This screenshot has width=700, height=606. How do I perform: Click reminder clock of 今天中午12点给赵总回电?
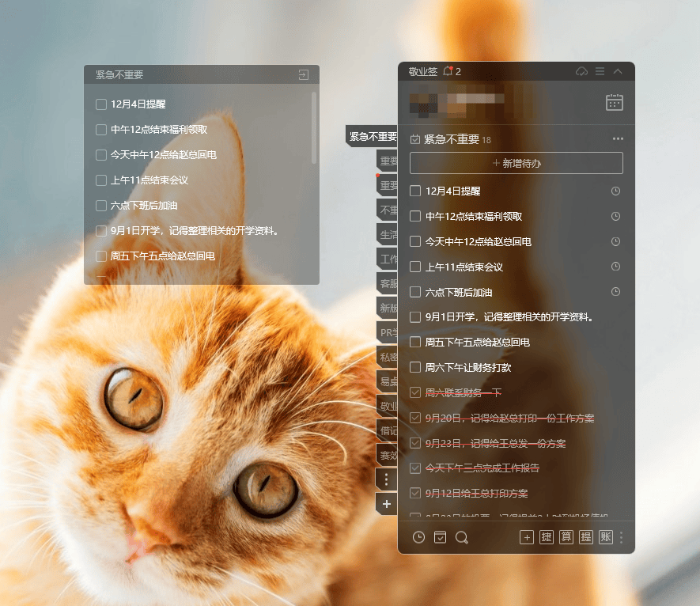pos(615,241)
